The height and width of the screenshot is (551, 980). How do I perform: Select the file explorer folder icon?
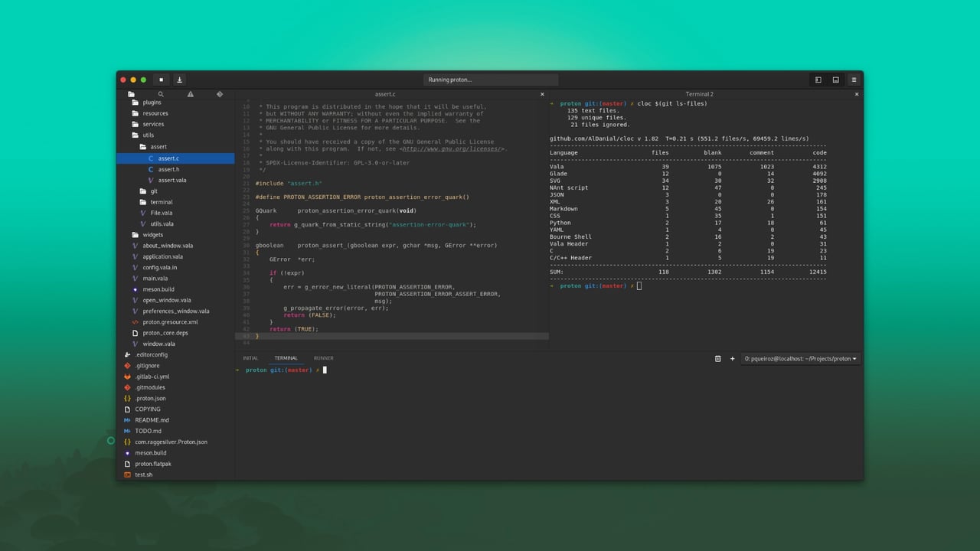coord(131,94)
